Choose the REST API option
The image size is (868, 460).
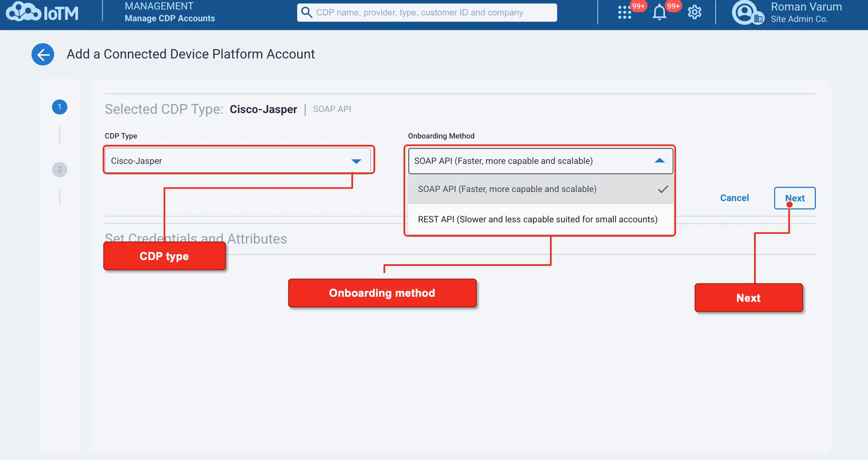pos(540,219)
